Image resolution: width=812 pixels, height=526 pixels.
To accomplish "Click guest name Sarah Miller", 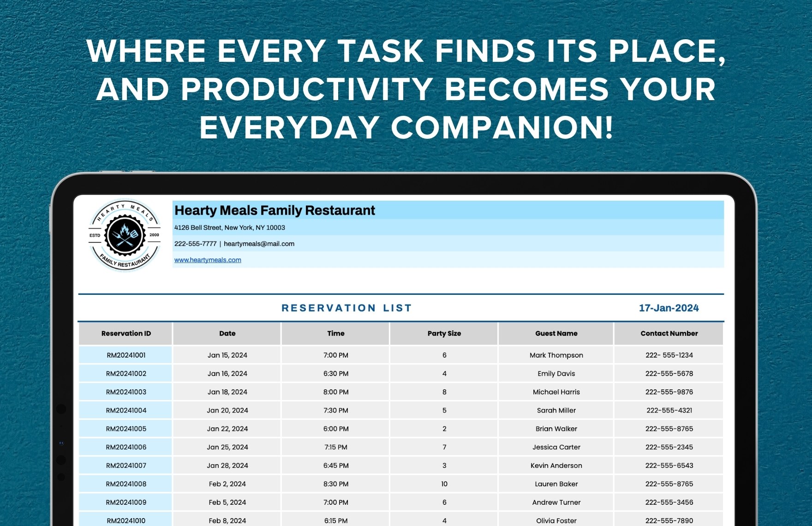I will (556, 410).
